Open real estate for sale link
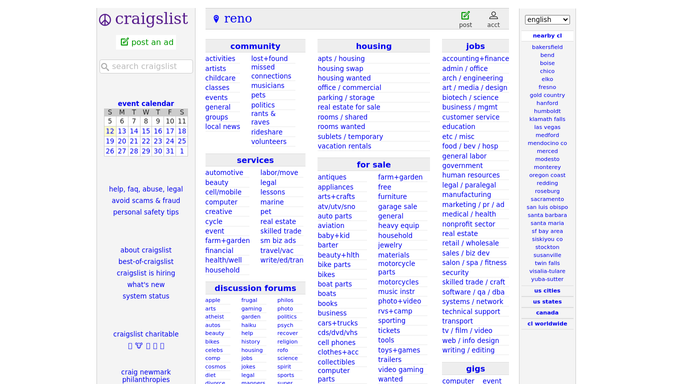The width and height of the screenshot is (683, 384). pos(349,107)
